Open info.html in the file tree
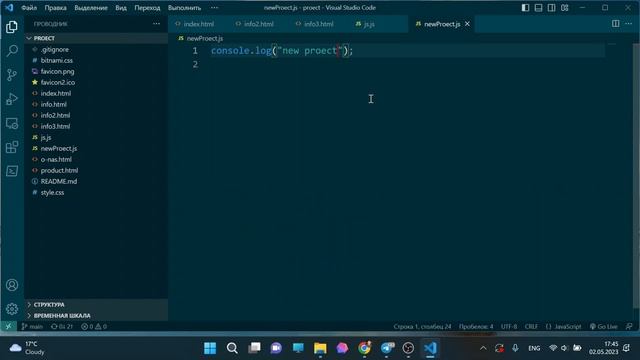The width and height of the screenshot is (640, 360). point(53,104)
